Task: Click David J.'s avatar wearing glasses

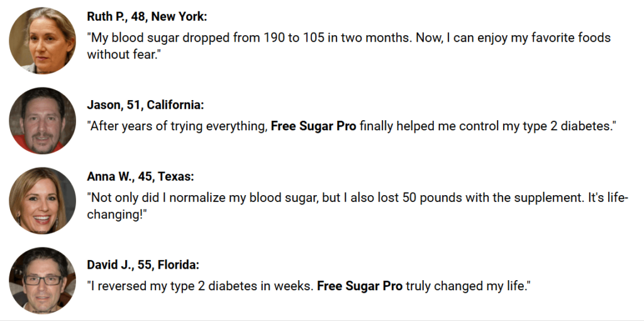Action: tap(42, 281)
